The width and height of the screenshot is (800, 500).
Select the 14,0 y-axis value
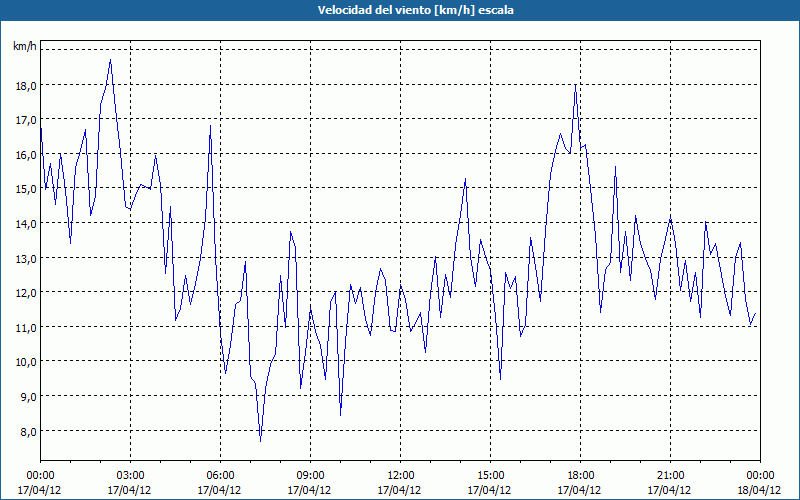[26, 224]
